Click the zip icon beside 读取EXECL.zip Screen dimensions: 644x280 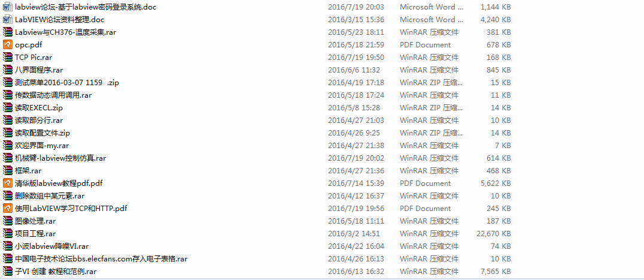click(x=8, y=108)
